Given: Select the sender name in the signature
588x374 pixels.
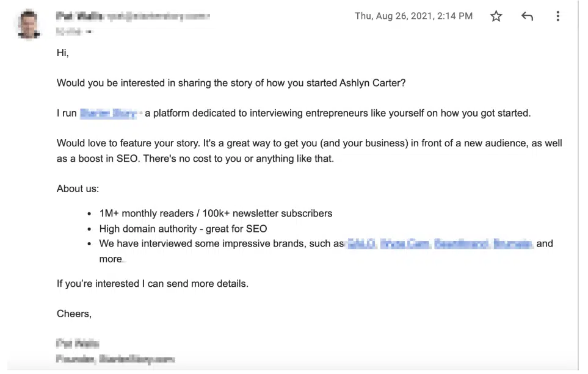Looking at the screenshot, I should [x=78, y=343].
